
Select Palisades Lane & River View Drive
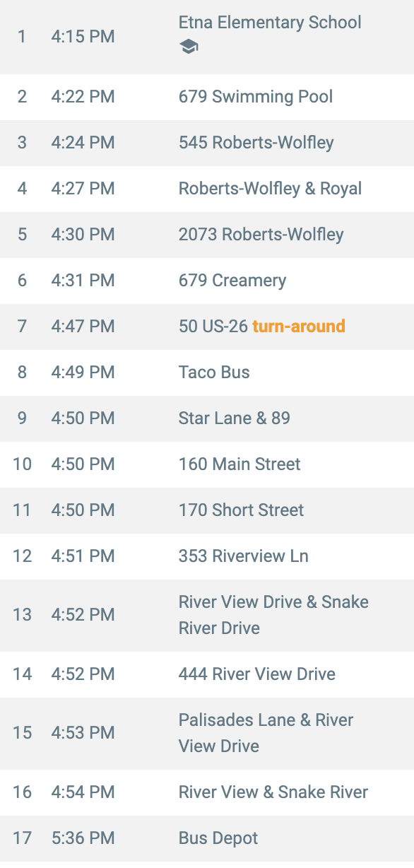point(207,733)
